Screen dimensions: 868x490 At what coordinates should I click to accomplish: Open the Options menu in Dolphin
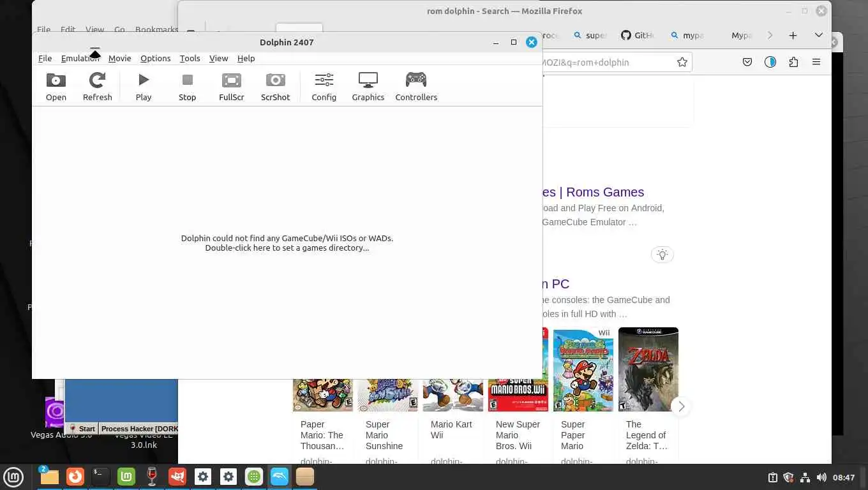pyautogui.click(x=155, y=58)
